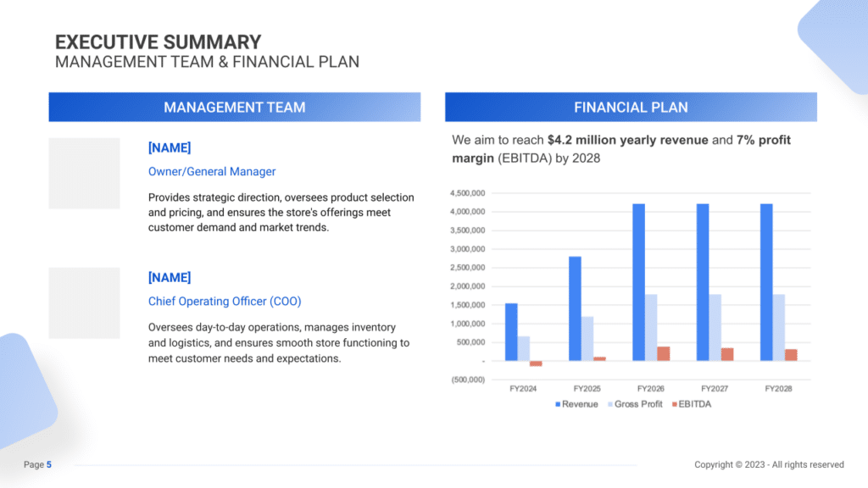Click the FY2028 axis label
The image size is (868, 488).
[778, 388]
